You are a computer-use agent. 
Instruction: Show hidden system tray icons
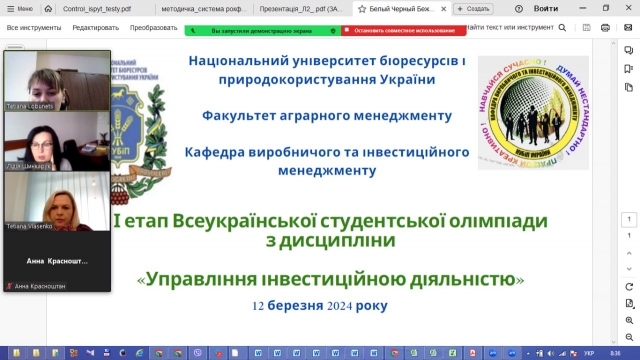[x=528, y=353]
